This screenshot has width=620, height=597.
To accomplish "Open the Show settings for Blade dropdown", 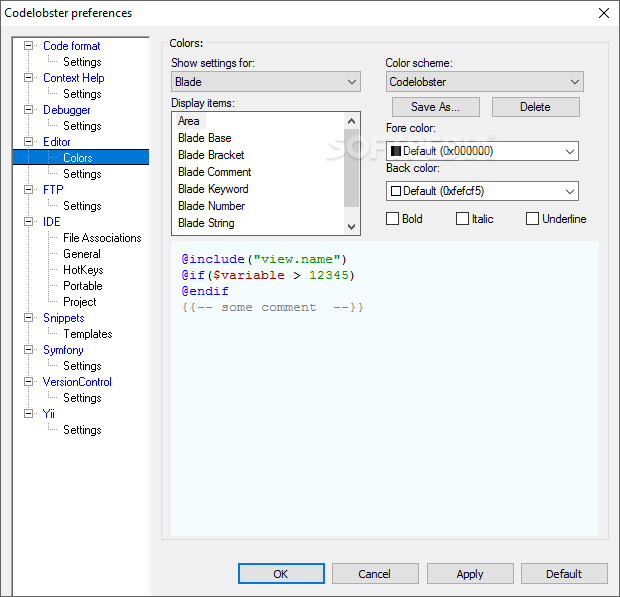I will 266,82.
